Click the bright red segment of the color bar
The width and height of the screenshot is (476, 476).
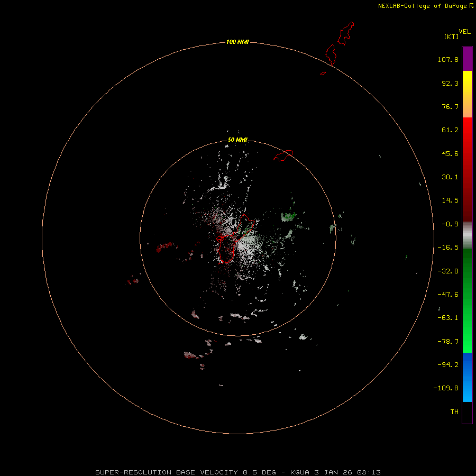point(467,131)
